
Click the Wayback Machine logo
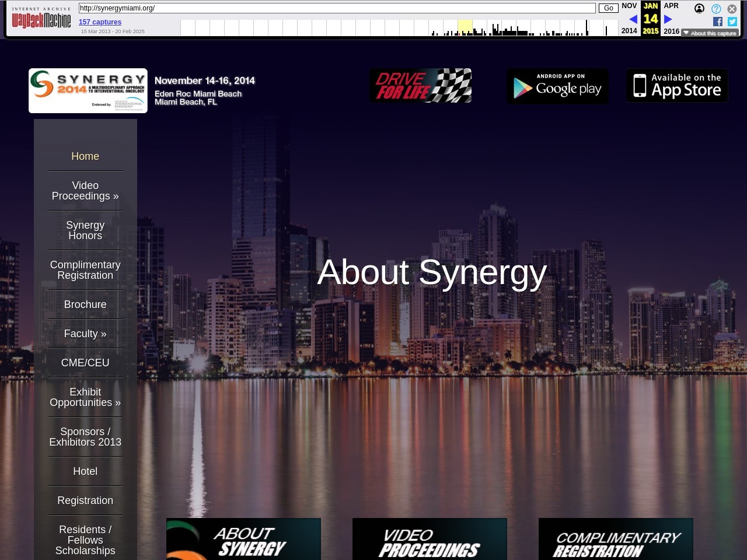[41, 20]
